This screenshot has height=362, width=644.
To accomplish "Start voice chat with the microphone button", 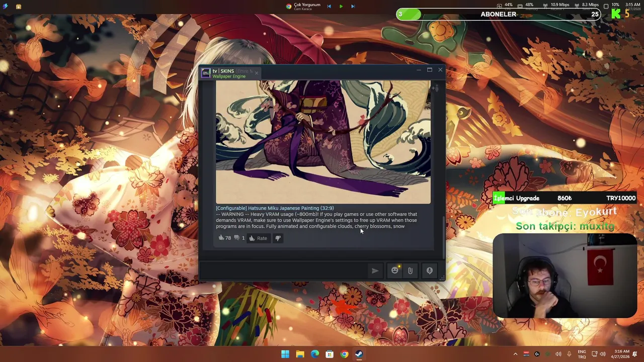I will (430, 270).
